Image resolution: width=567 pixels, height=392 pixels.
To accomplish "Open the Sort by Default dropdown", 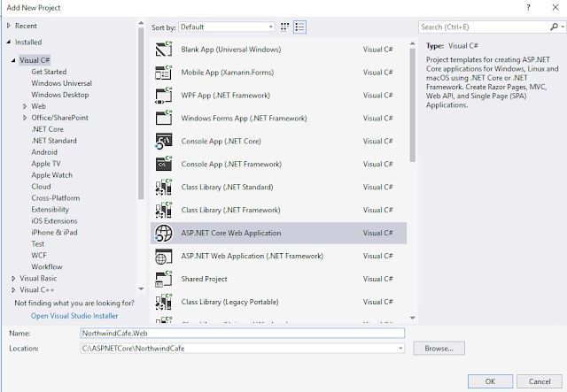I will point(227,27).
